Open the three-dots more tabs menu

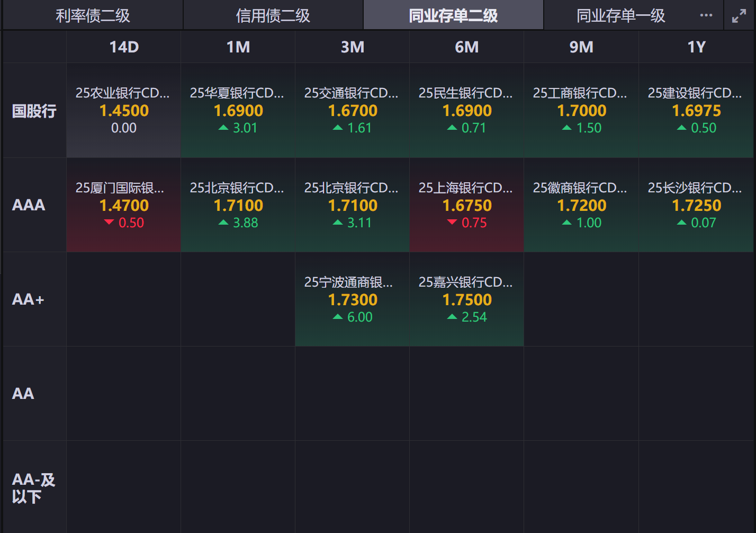point(706,15)
